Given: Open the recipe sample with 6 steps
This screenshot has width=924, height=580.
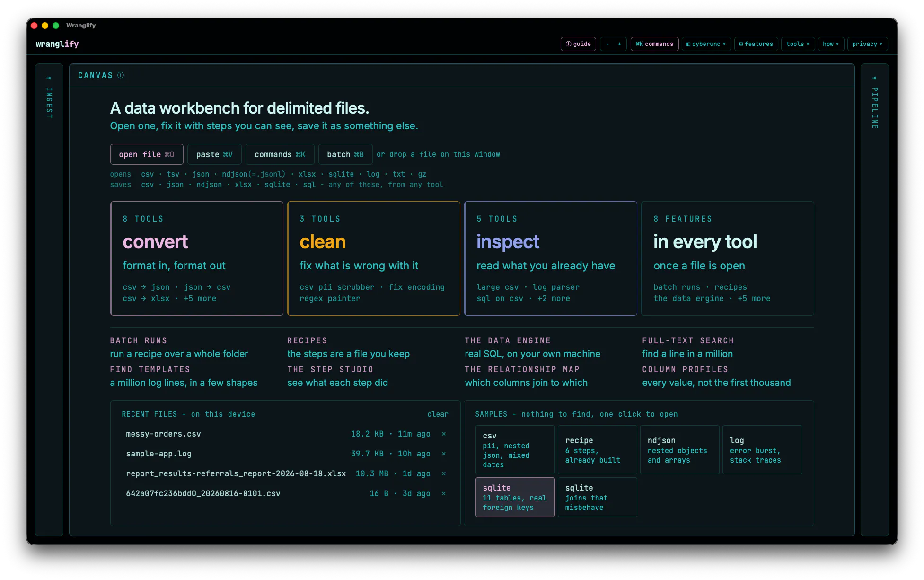Looking at the screenshot, I should click(x=597, y=450).
